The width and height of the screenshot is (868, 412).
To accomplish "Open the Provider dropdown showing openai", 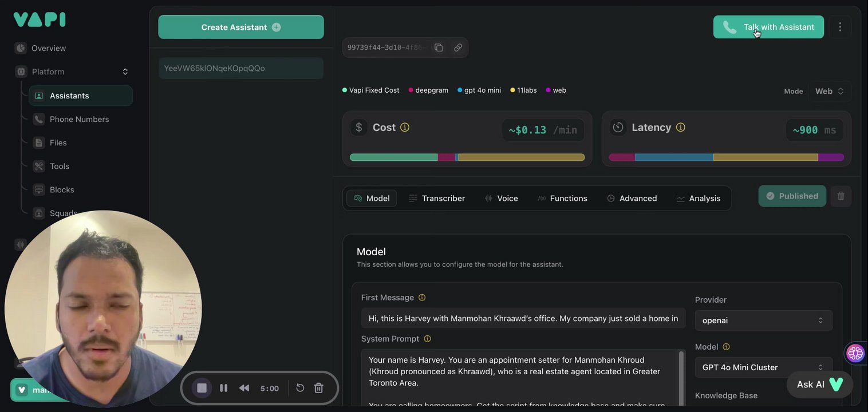I will (764, 320).
